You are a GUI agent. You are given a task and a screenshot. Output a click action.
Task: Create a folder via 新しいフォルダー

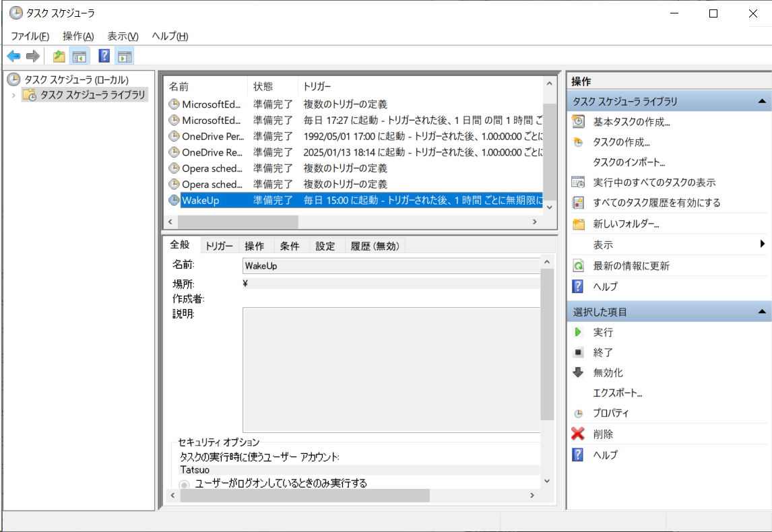tap(618, 224)
